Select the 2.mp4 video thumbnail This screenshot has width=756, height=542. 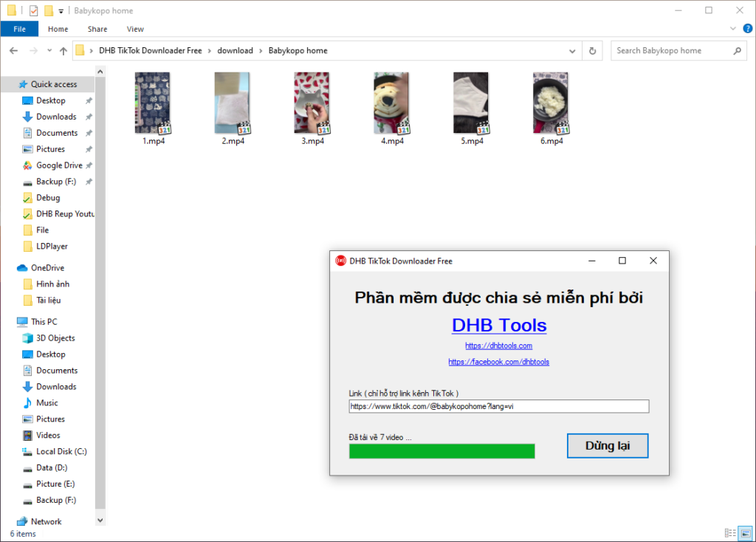point(233,103)
